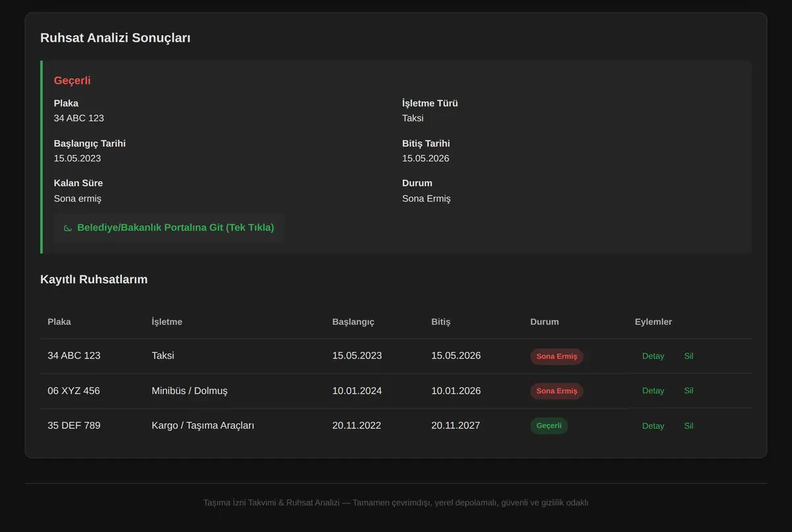Click the 10.01.2024 start date cell
Screen dimensions: 792x532
(357, 391)
